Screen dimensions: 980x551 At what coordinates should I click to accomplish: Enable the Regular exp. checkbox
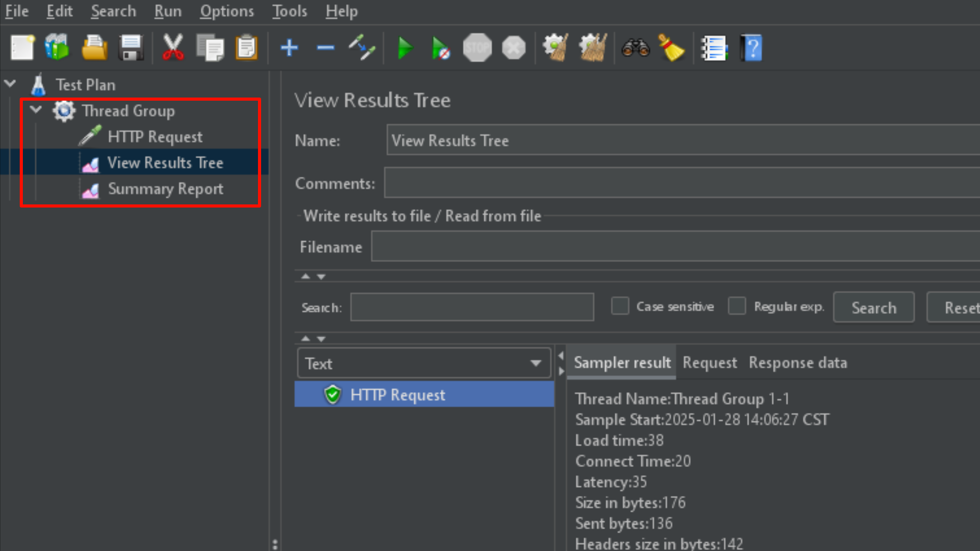click(737, 306)
